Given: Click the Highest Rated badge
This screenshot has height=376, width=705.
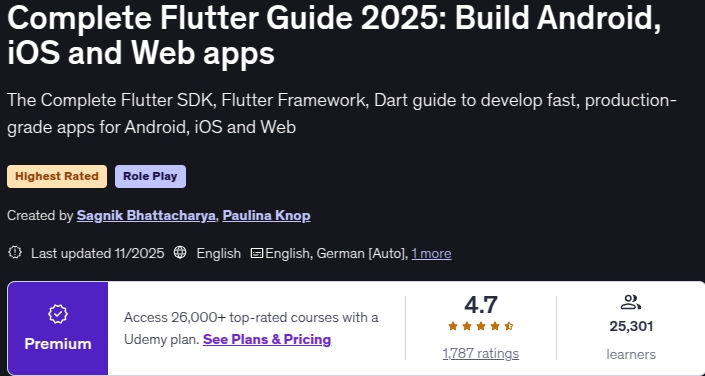Looking at the screenshot, I should (57, 176).
